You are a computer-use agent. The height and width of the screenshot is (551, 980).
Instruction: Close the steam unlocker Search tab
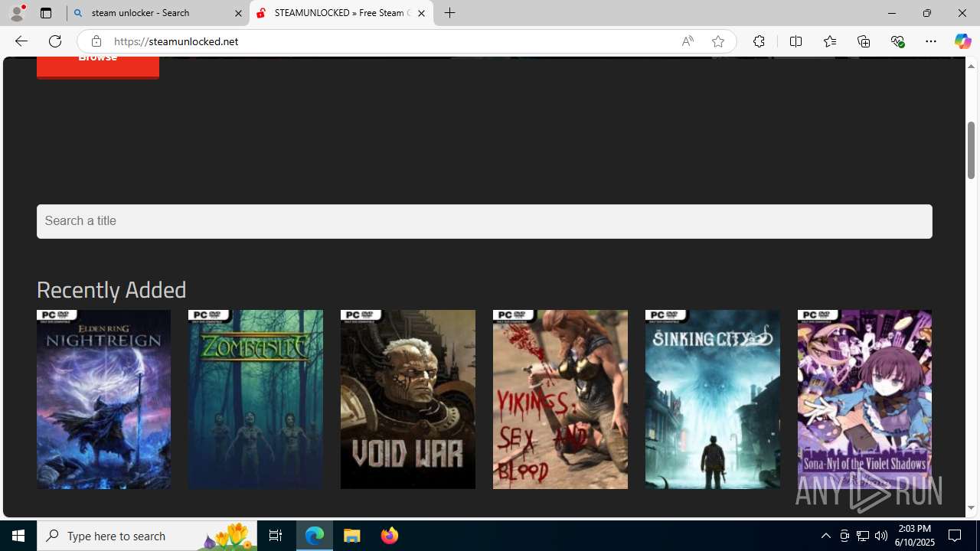(238, 13)
